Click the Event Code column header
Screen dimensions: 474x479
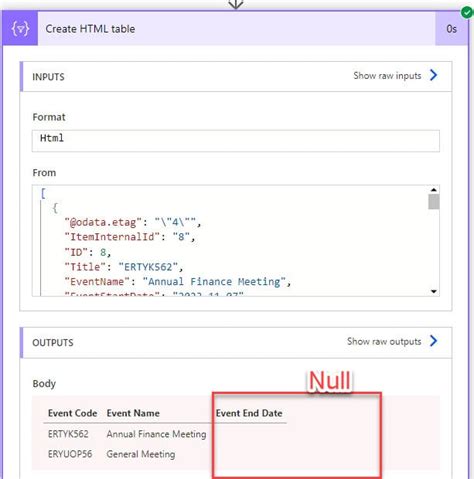pyautogui.click(x=72, y=413)
